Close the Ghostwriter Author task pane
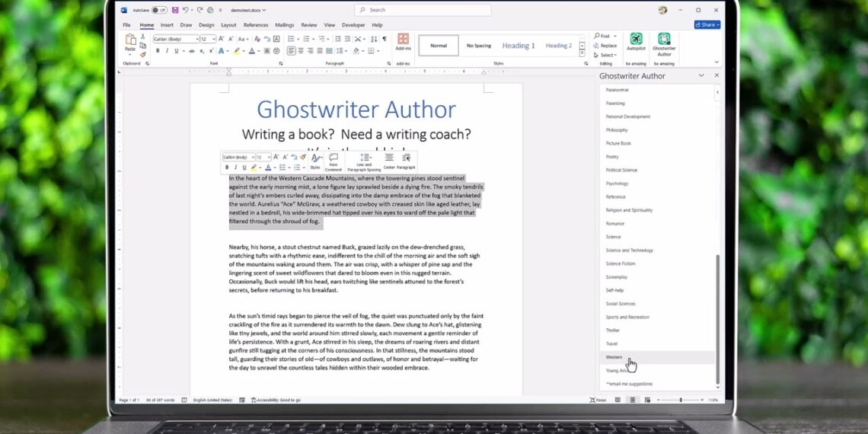 pyautogui.click(x=716, y=75)
